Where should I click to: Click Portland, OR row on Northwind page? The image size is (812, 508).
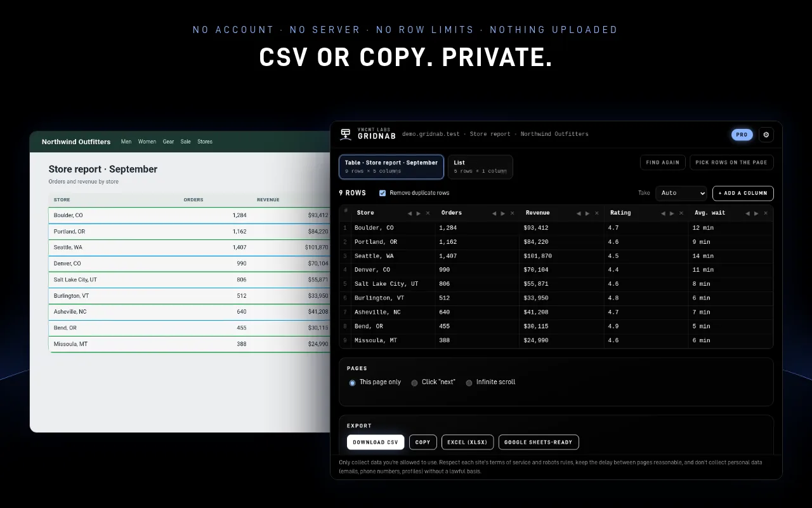click(189, 232)
